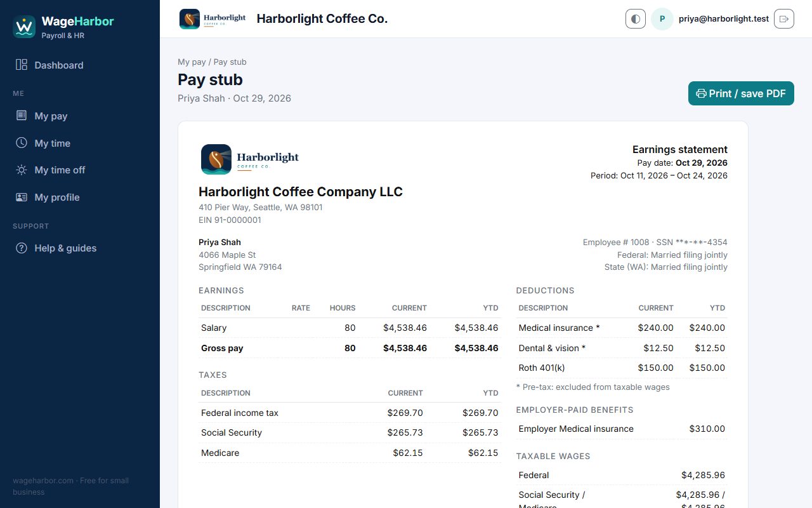Click the My time clock icon
Image resolution: width=812 pixels, height=508 pixels.
(x=22, y=143)
